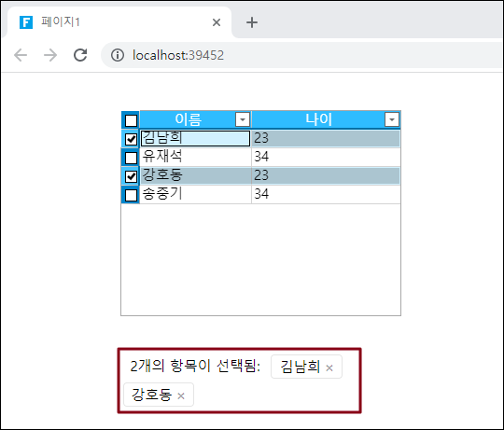The width and height of the screenshot is (504, 430).
Task: Check the 유재석 row checkbox
Action: (131, 158)
